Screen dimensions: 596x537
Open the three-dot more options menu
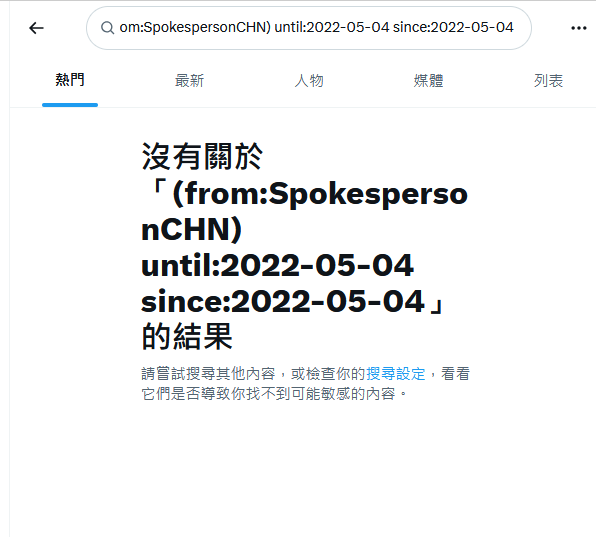579,28
